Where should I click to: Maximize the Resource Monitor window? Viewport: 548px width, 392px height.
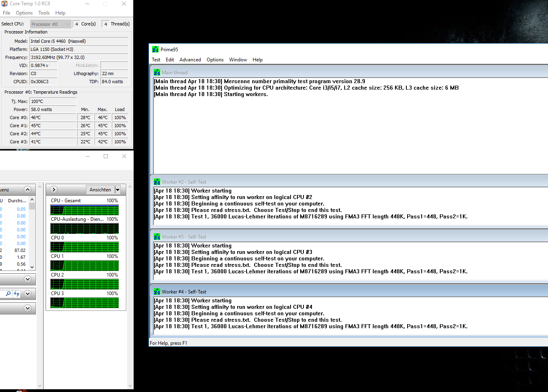[x=106, y=156]
